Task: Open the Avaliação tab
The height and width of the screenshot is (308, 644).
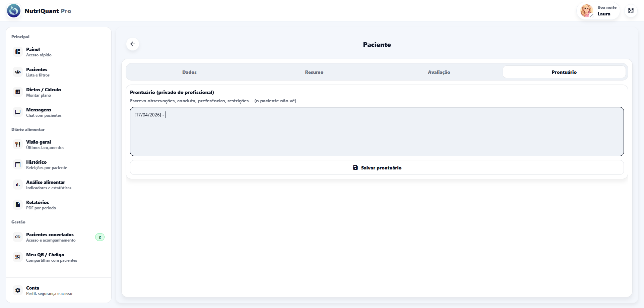Action: tap(439, 72)
